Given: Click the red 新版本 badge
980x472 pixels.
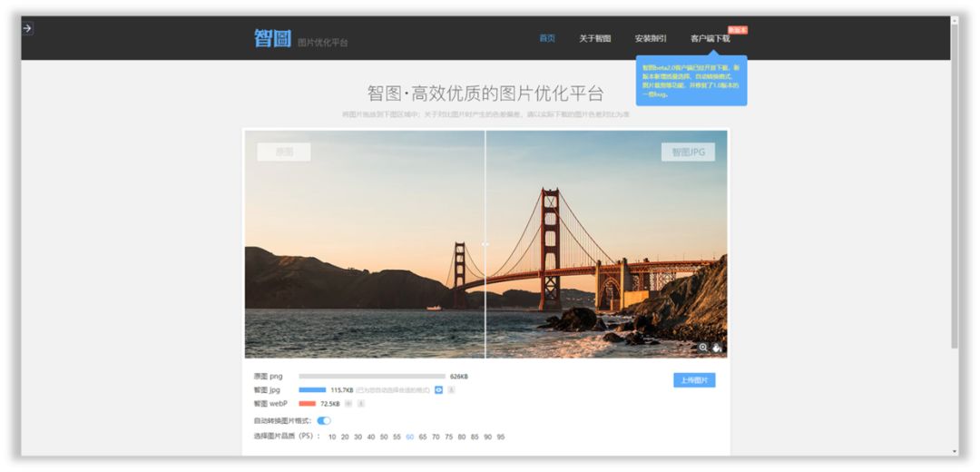Looking at the screenshot, I should point(738,30).
